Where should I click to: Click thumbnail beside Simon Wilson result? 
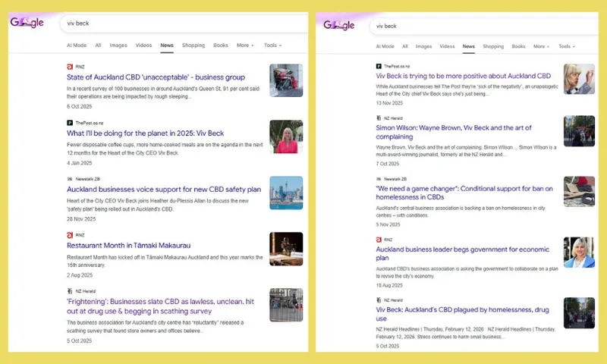[x=579, y=130]
